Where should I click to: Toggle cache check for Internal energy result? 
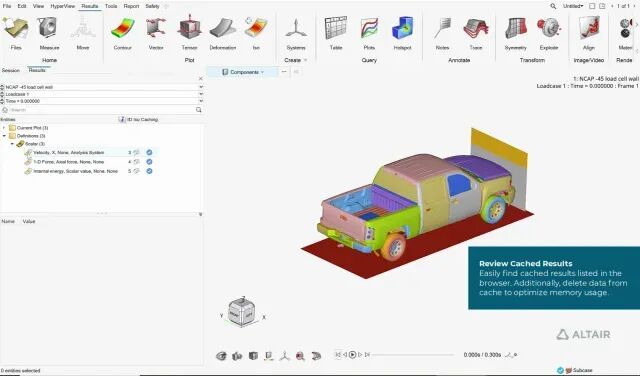(x=149, y=171)
